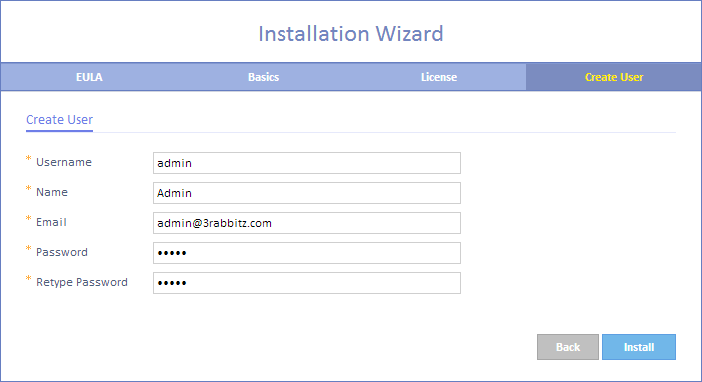Click into the Name field containing Admin
Viewport: 702px width, 382px height.
click(307, 193)
